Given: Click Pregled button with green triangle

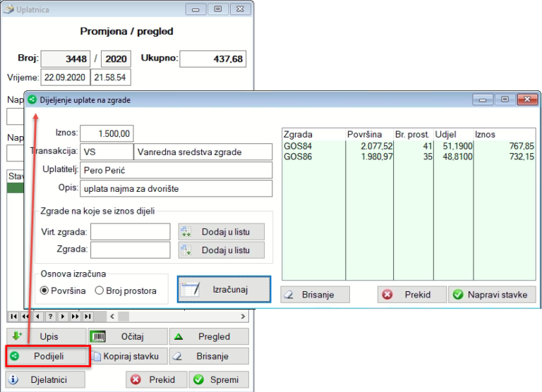Looking at the screenshot, I should [x=209, y=336].
